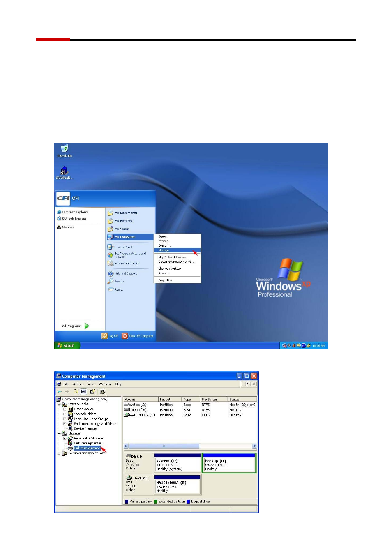Expand the Local Users and Groups node

pos(65,419)
